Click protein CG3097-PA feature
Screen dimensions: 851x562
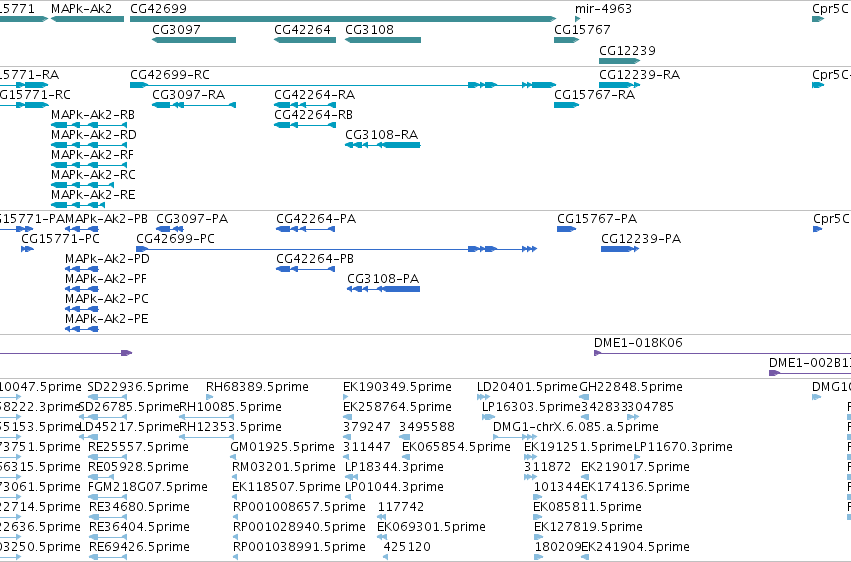click(x=170, y=229)
